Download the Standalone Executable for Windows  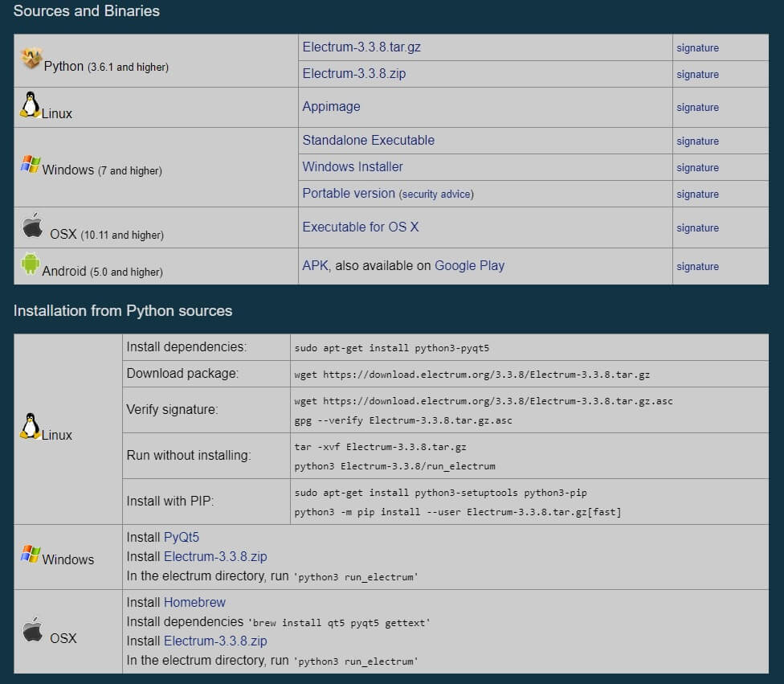pos(368,140)
